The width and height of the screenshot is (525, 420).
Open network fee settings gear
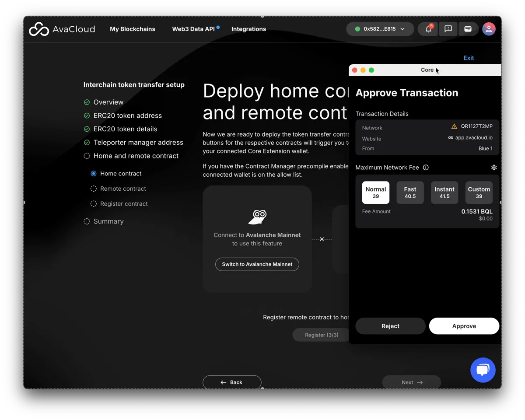(x=494, y=168)
